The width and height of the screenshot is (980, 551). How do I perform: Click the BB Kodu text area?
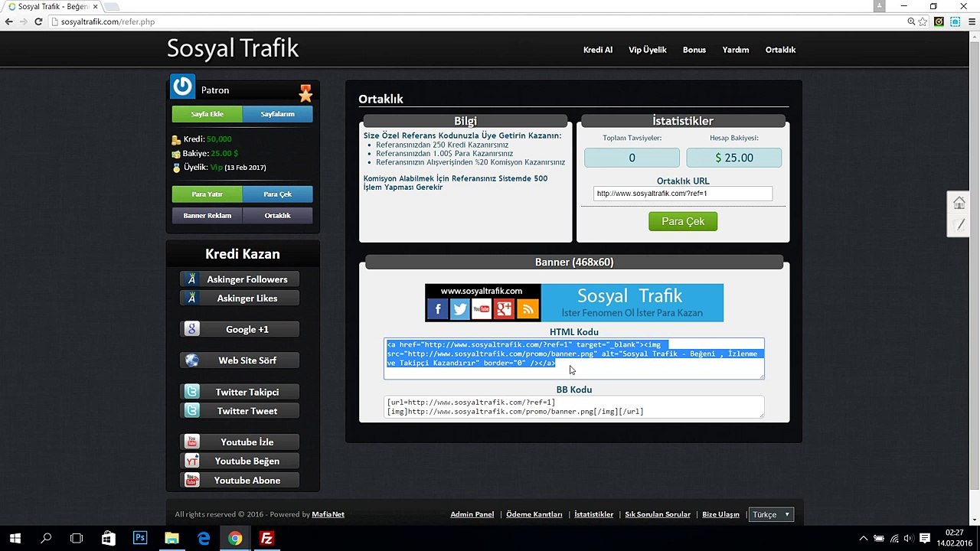[574, 407]
